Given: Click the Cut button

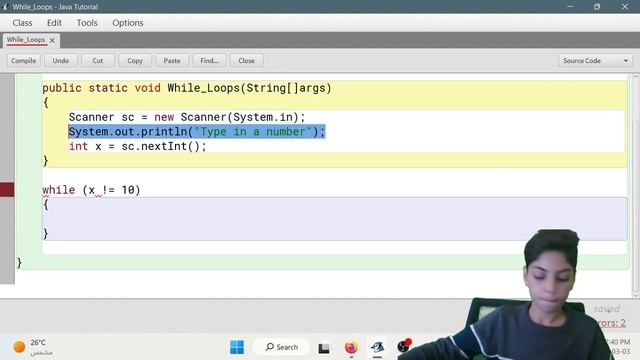Looking at the screenshot, I should pos(98,60).
